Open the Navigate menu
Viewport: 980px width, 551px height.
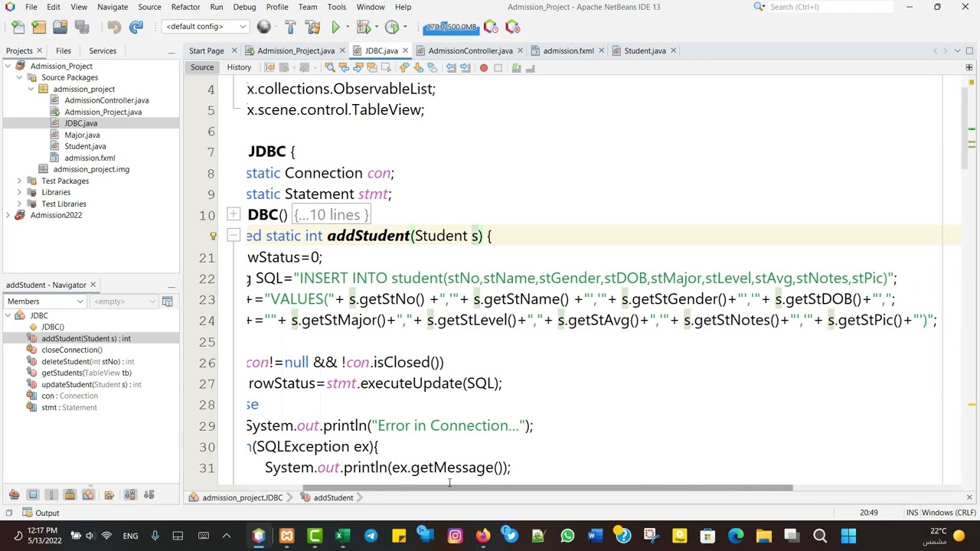pyautogui.click(x=113, y=7)
